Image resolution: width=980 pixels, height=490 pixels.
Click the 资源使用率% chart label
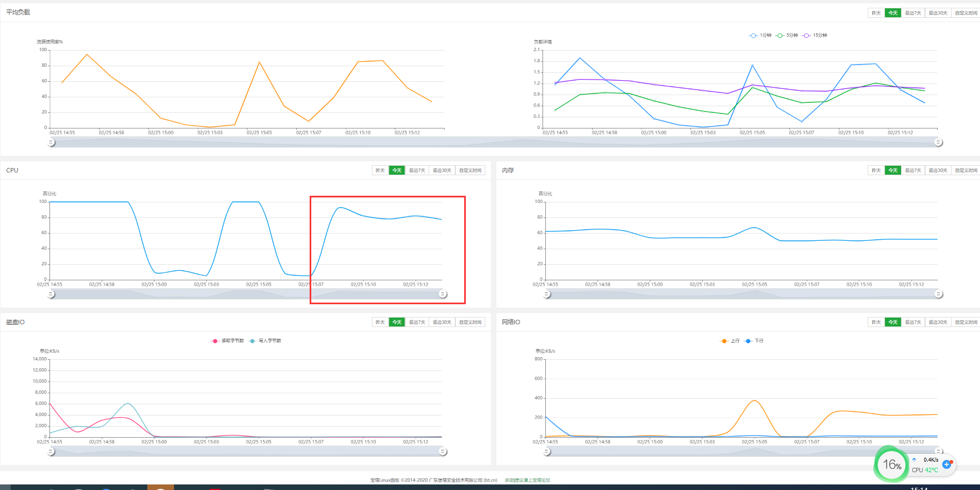(x=50, y=42)
